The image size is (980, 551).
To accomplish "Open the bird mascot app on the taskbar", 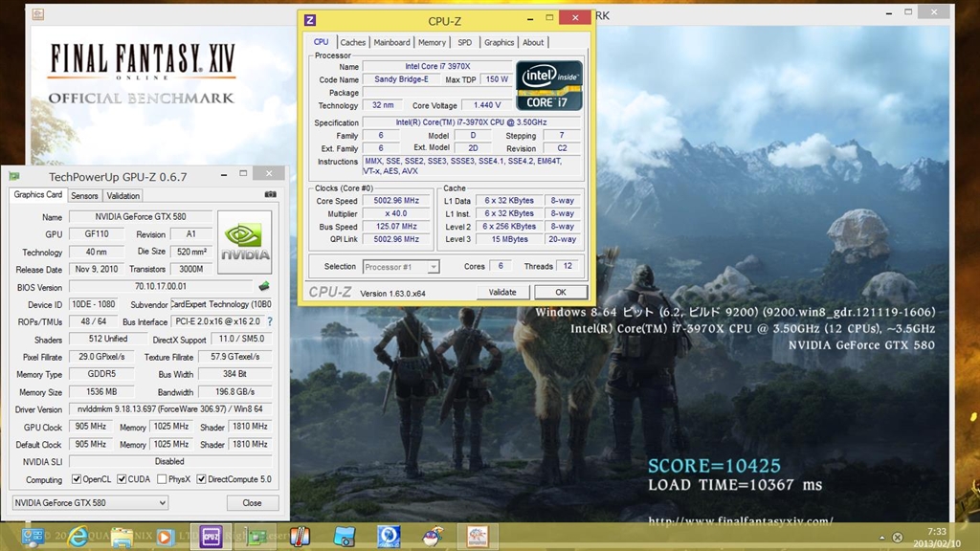I will 433,537.
